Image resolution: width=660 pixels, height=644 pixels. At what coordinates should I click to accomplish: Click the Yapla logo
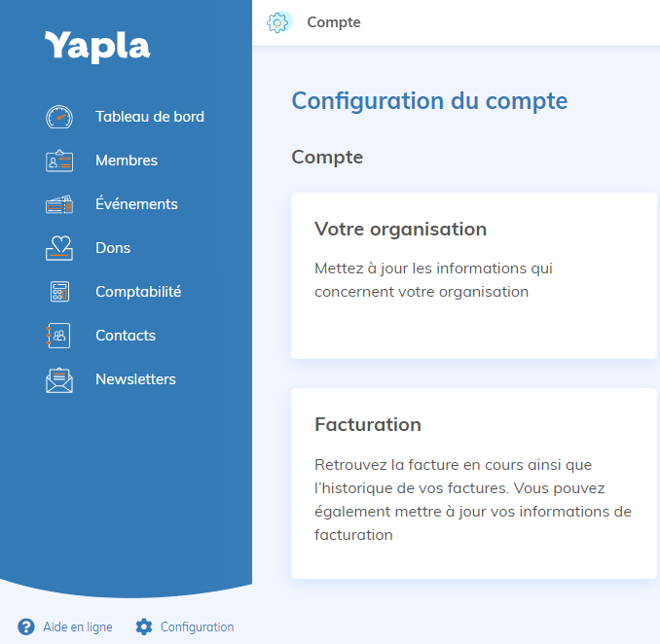coord(97,47)
